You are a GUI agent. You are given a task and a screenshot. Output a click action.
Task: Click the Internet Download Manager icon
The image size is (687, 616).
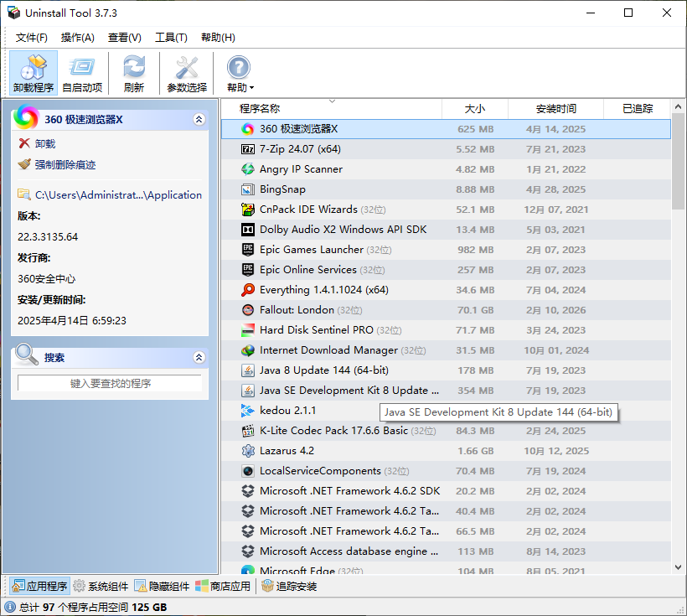click(247, 350)
